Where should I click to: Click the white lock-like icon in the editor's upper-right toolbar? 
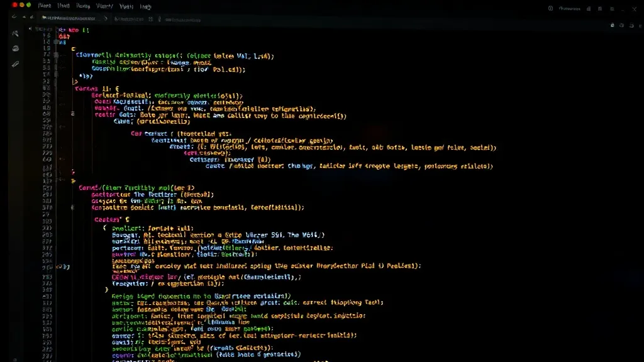(x=613, y=25)
